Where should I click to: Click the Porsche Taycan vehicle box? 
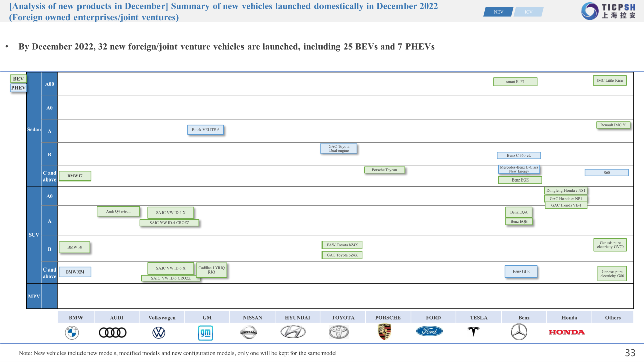[x=384, y=170]
